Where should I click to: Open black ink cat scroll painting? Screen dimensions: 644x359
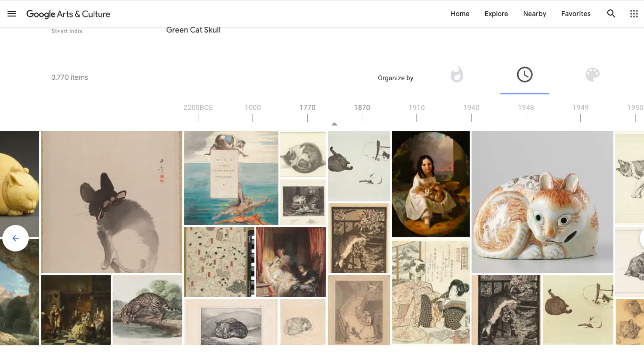click(x=112, y=202)
